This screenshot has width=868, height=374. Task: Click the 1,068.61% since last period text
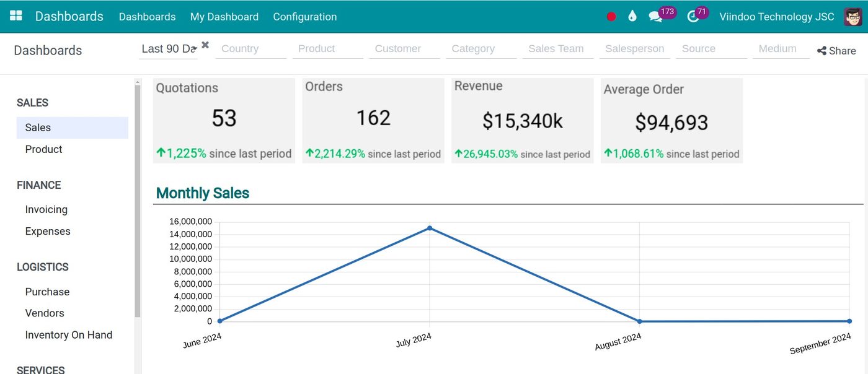point(672,154)
